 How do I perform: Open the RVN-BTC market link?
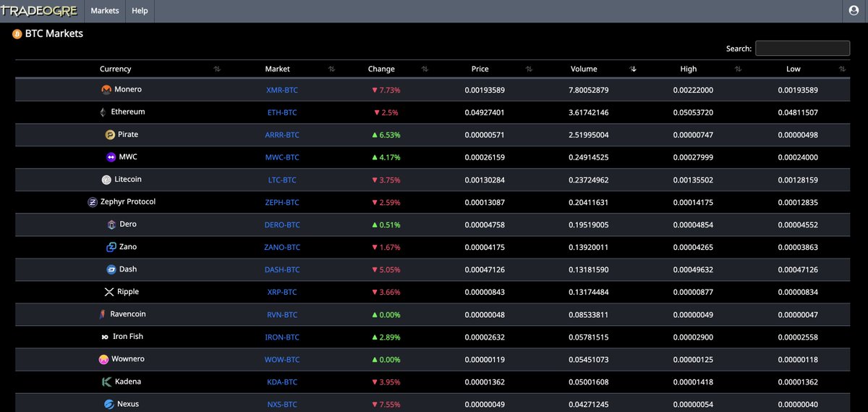tap(282, 315)
